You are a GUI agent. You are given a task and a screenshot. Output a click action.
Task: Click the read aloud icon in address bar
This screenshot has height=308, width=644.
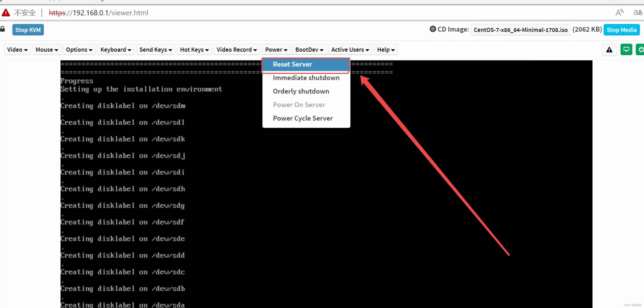pyautogui.click(x=619, y=12)
